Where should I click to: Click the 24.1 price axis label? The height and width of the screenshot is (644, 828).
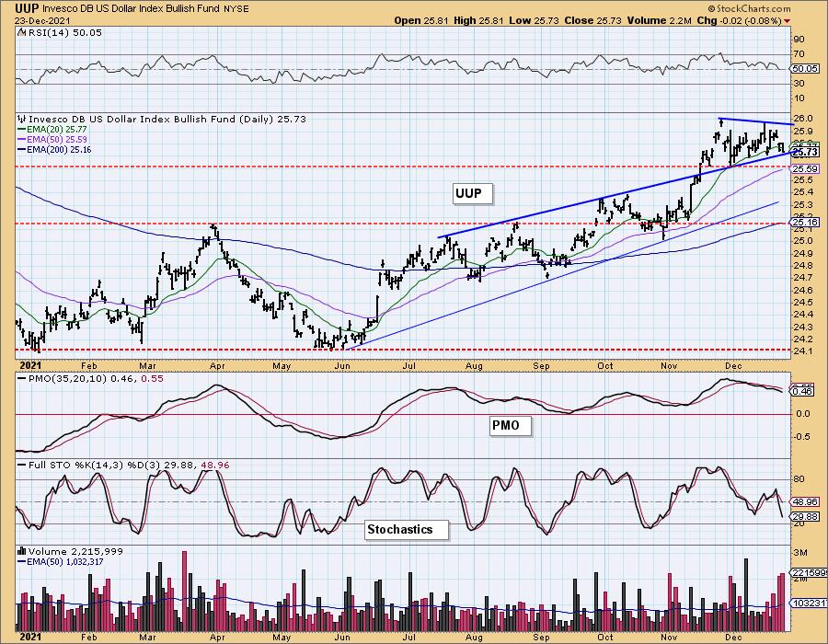click(802, 351)
